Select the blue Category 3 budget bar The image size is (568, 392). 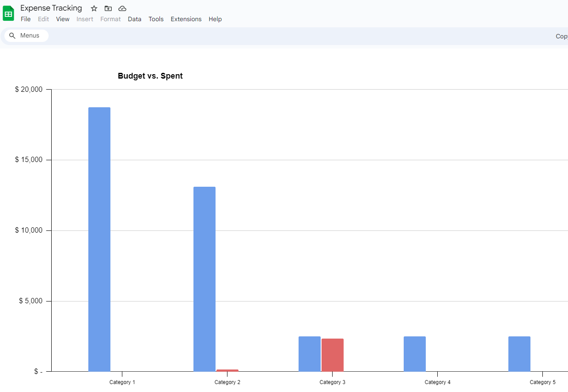pos(310,354)
